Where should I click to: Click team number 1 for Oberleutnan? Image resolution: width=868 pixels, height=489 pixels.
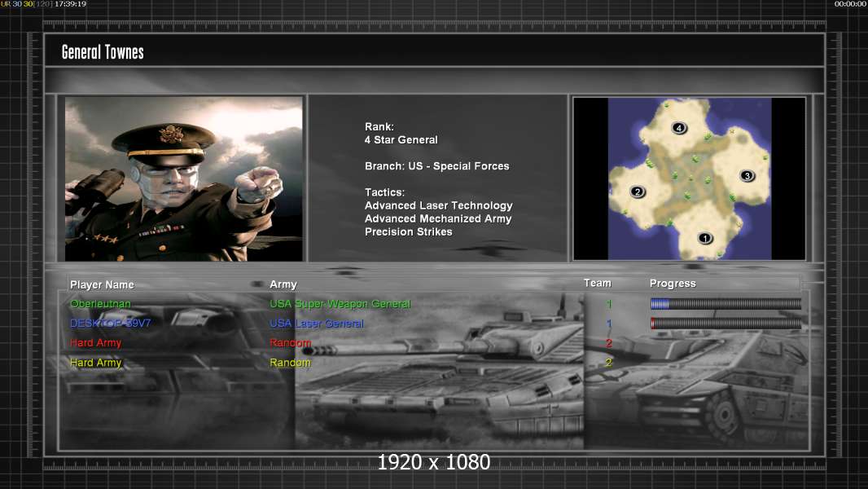pos(609,303)
